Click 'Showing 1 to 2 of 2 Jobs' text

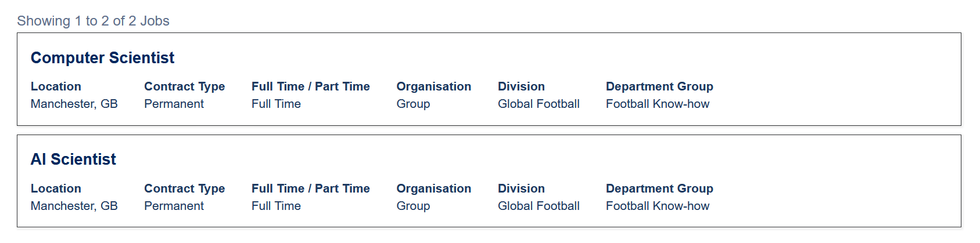tap(93, 21)
